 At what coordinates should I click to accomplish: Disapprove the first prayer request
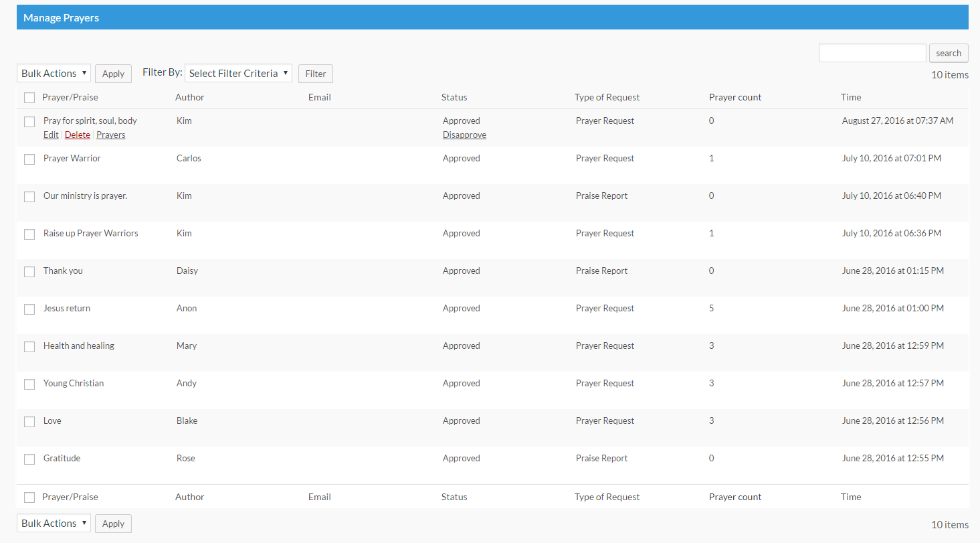tap(464, 135)
